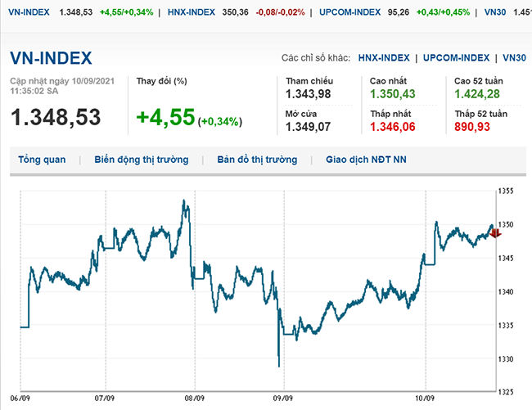Switch to the Tổng quan tab
This screenshot has width=532, height=410.
(42, 160)
